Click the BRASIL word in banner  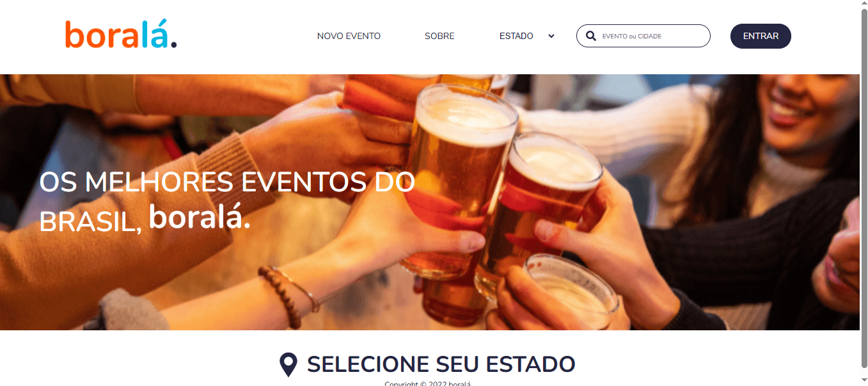[x=90, y=222]
